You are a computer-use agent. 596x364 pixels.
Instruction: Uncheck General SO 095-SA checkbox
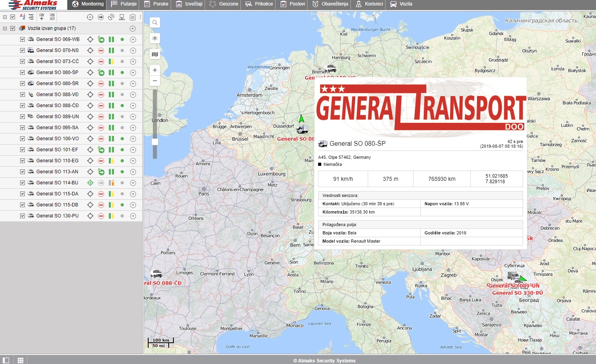[x=22, y=128]
